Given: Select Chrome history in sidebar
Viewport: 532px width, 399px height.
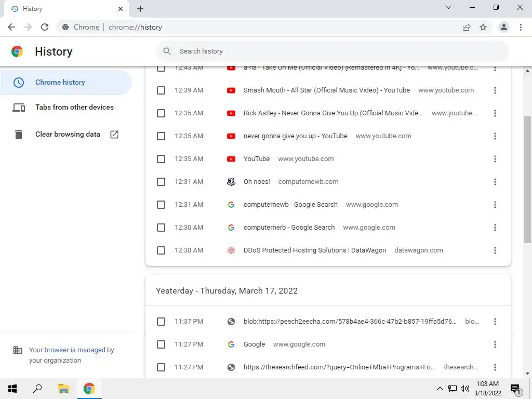Looking at the screenshot, I should [x=66, y=83].
